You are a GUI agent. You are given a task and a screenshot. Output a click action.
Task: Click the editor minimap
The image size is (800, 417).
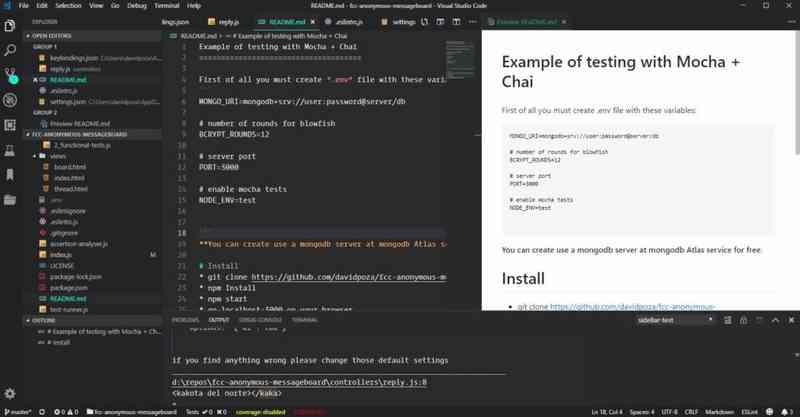click(x=460, y=60)
